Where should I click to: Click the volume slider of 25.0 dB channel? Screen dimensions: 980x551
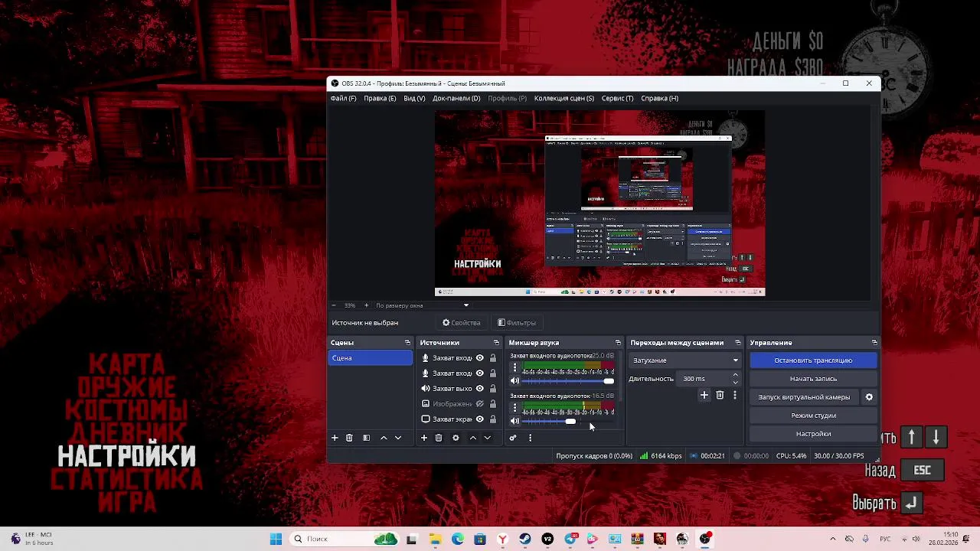pos(568,380)
